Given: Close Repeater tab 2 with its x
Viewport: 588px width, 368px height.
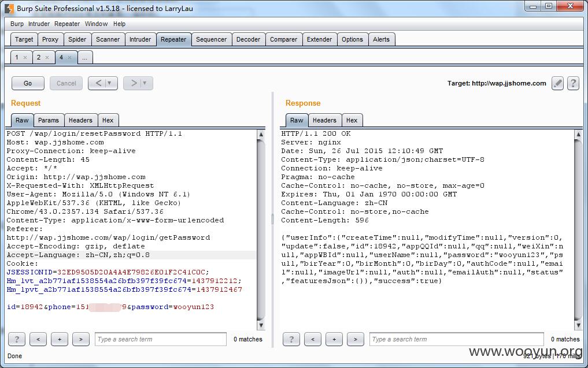Looking at the screenshot, I should point(47,57).
